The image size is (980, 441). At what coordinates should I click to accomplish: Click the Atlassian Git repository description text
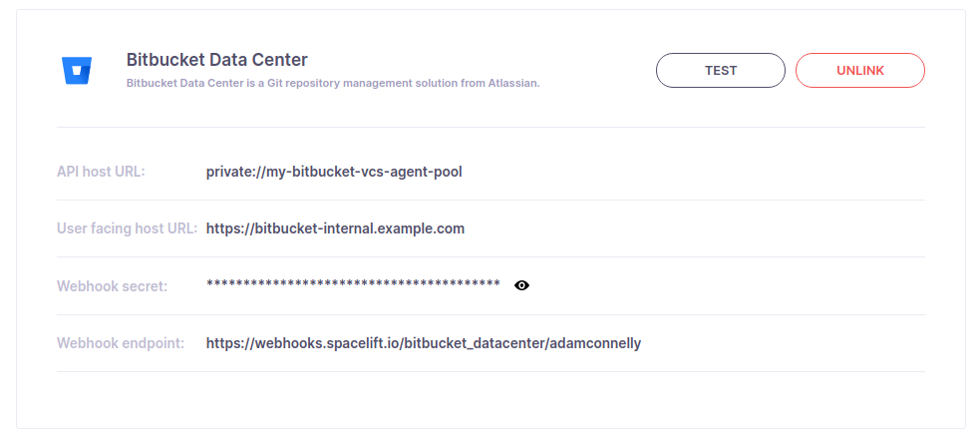(333, 84)
